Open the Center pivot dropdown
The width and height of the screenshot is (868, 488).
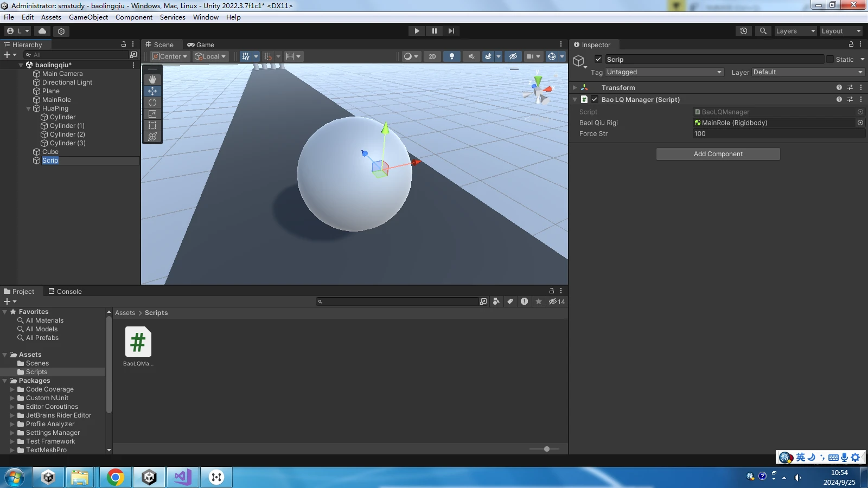point(170,56)
